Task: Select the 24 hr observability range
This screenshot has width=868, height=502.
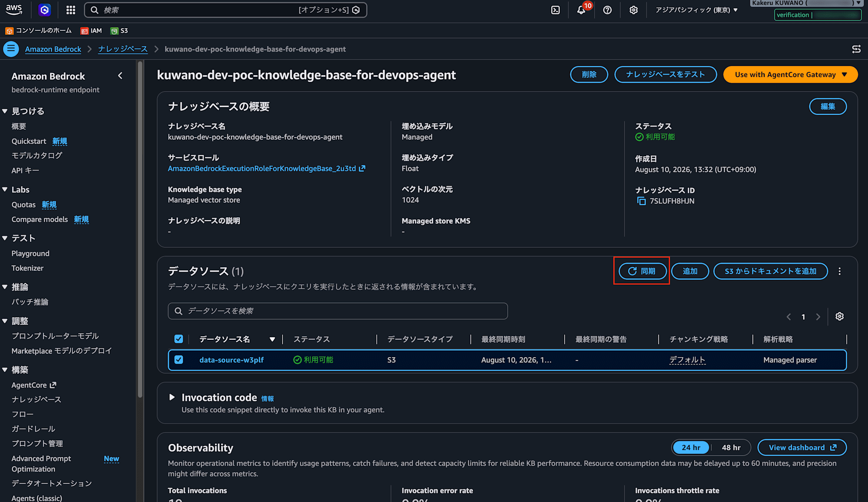Action: (690, 447)
